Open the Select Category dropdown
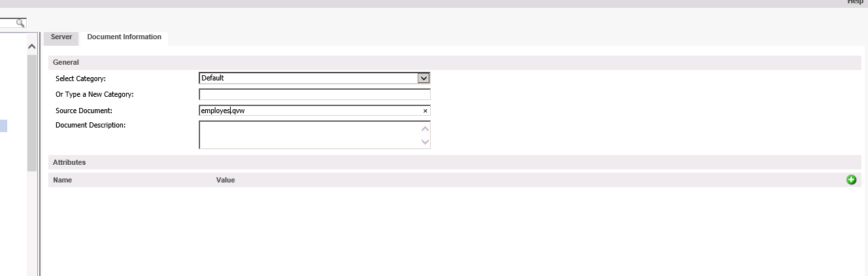This screenshot has width=868, height=276. [x=424, y=78]
